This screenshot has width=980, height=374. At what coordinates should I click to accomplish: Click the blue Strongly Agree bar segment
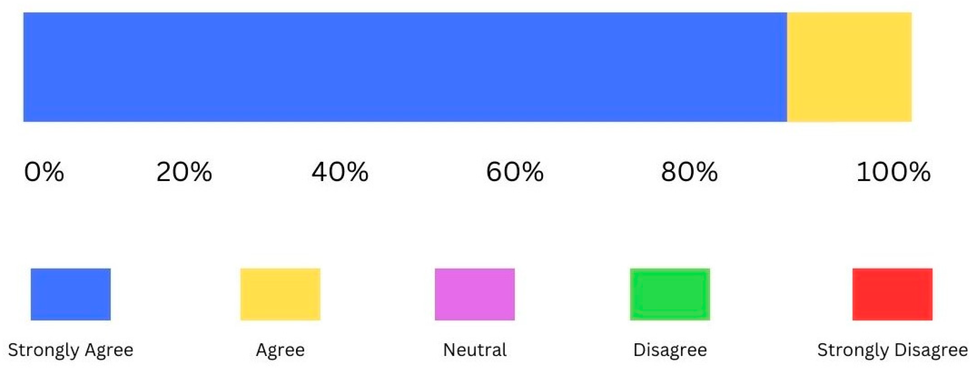[x=405, y=67]
